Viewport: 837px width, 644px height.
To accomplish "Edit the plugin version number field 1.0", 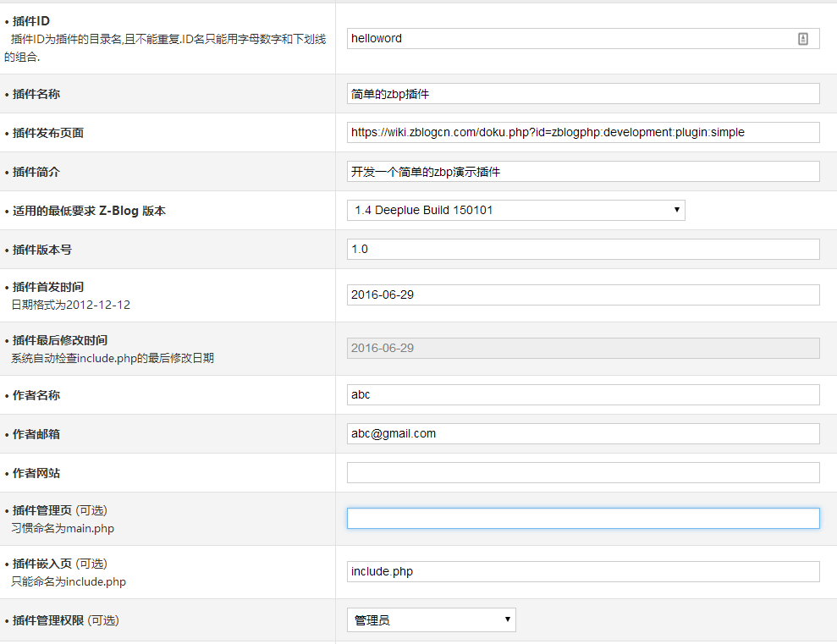I will click(x=583, y=249).
